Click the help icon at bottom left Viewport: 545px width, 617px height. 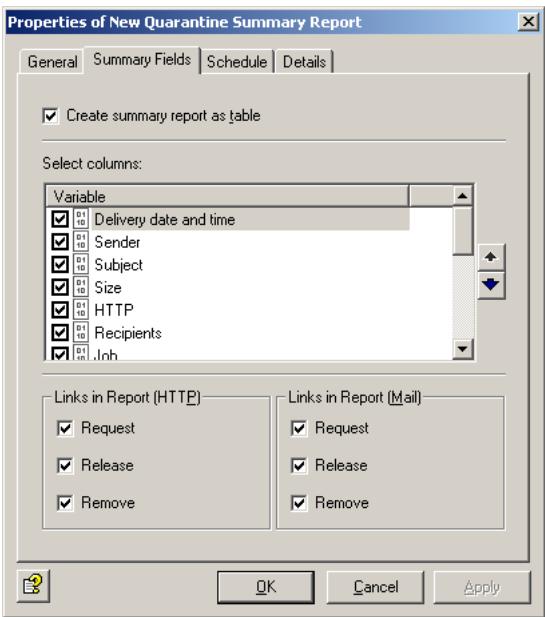coord(33,586)
